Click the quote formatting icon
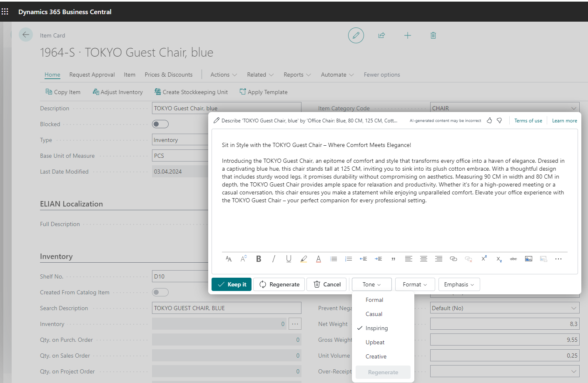The image size is (588, 383). 394,259
